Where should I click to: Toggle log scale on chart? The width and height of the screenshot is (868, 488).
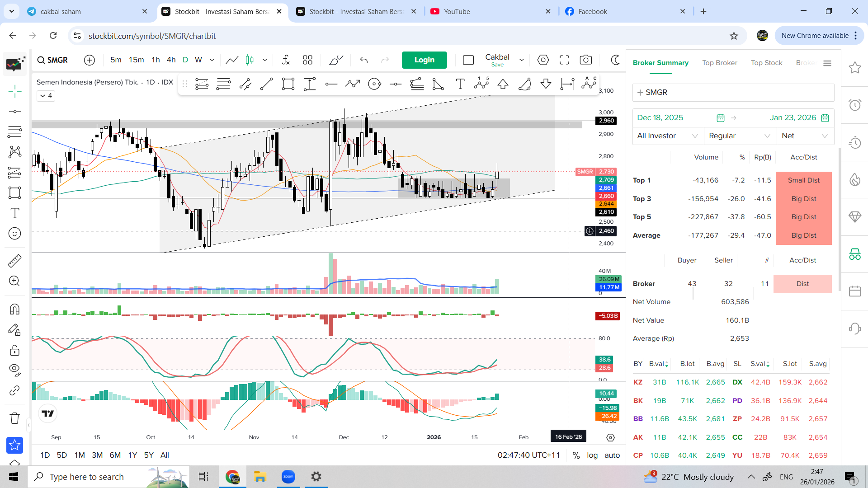(x=592, y=455)
